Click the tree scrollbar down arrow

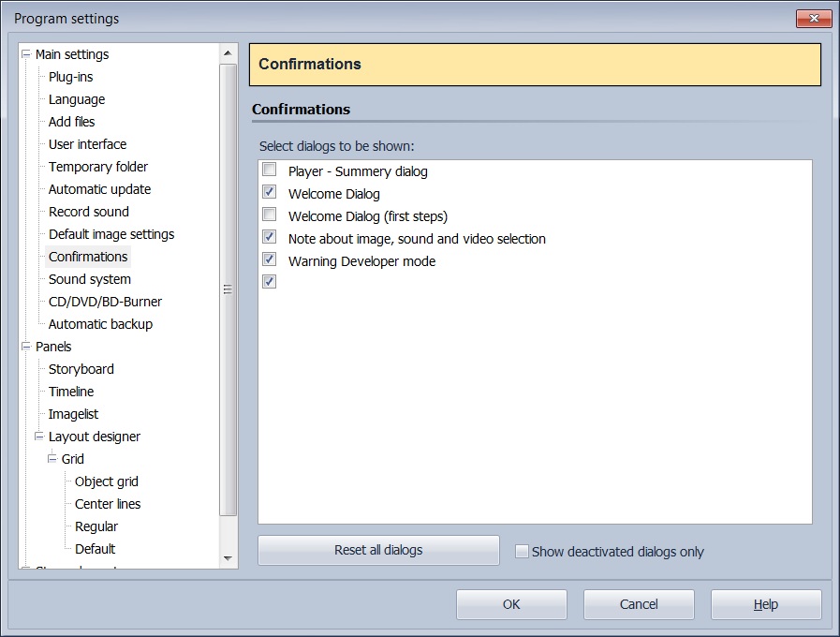coord(228,557)
